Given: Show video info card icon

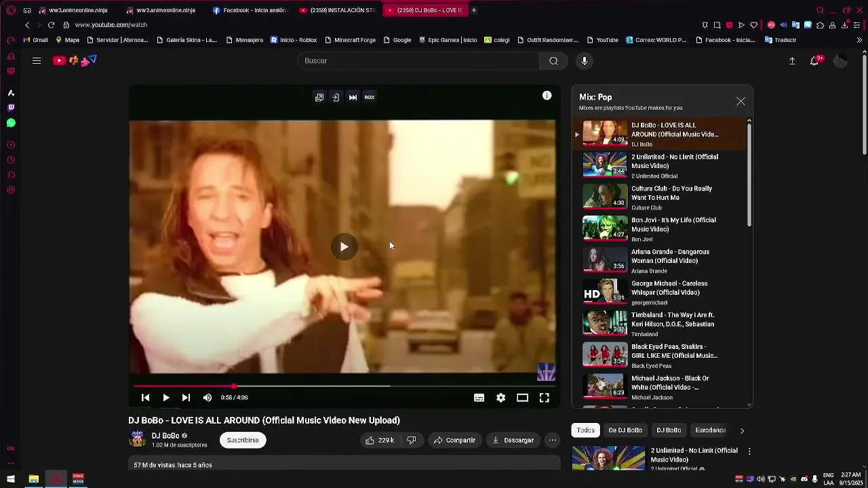Looking at the screenshot, I should click(547, 96).
